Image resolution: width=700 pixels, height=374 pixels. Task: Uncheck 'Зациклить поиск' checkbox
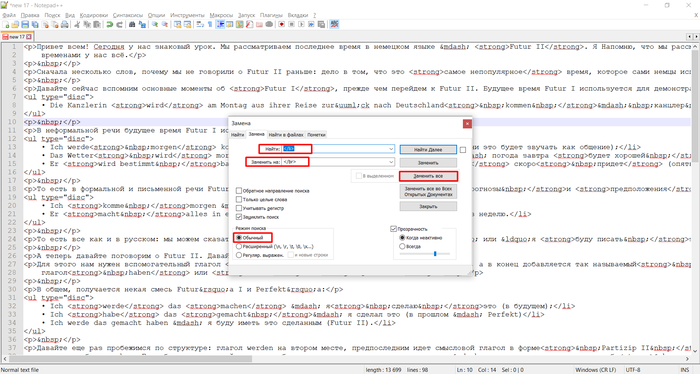pos(239,217)
